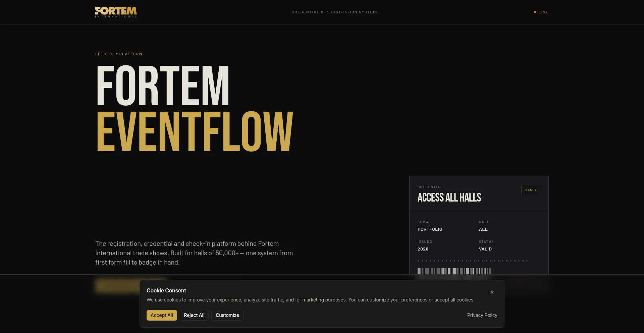Image resolution: width=644 pixels, height=333 pixels.
Task: Click the 'FIELD 01 / PLATFORM' label
Action: [x=119, y=54]
